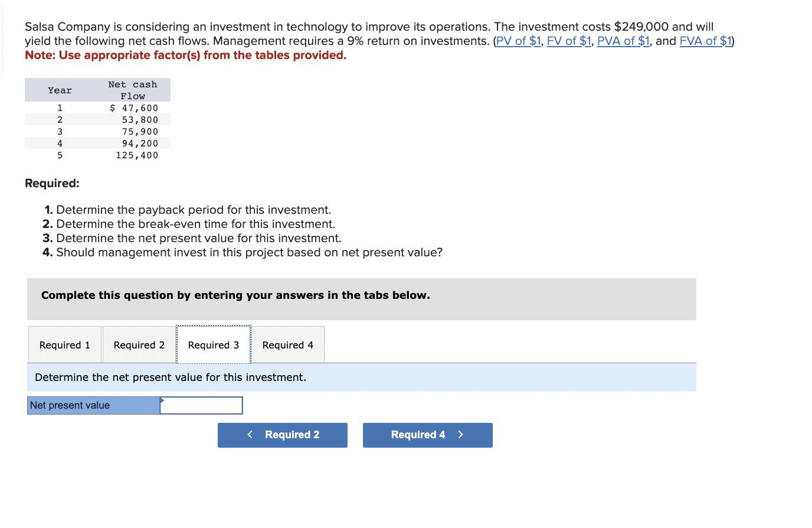Open the PVA of $1 table link
This screenshot has height=528, width=812.
click(x=623, y=41)
